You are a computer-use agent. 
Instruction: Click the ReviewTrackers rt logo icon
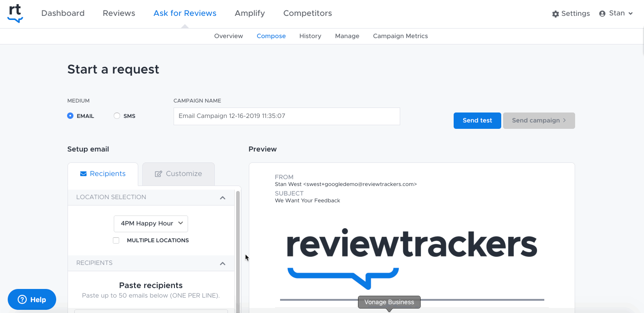point(15,14)
